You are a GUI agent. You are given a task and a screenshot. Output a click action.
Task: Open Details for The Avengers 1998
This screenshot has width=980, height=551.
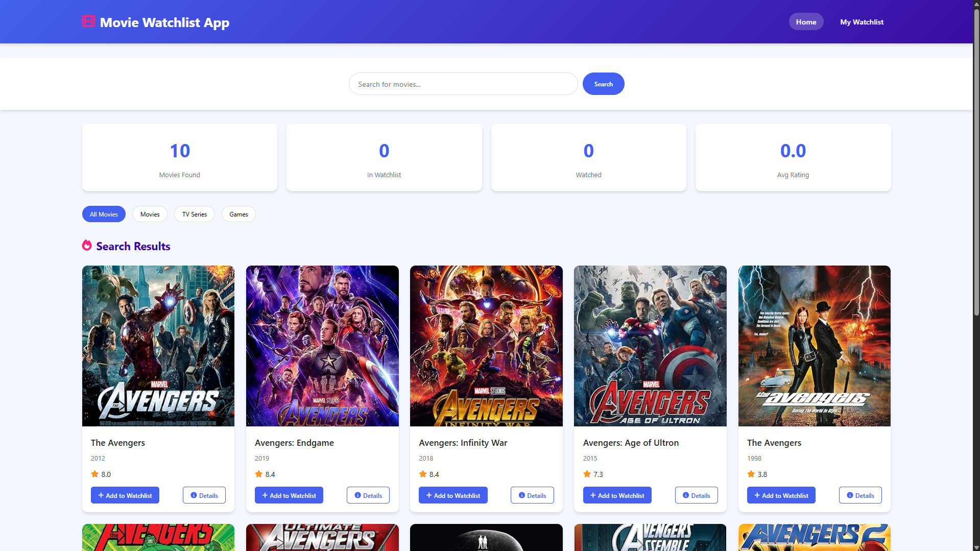(x=860, y=495)
